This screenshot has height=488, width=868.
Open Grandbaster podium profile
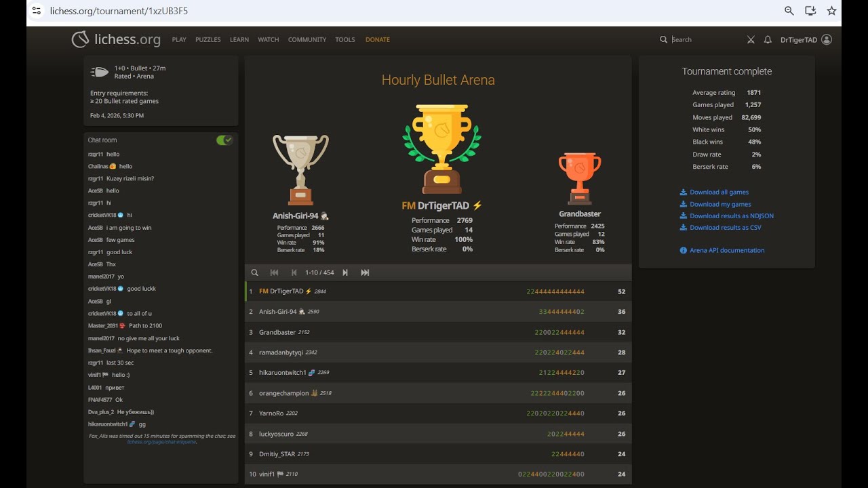pos(580,214)
